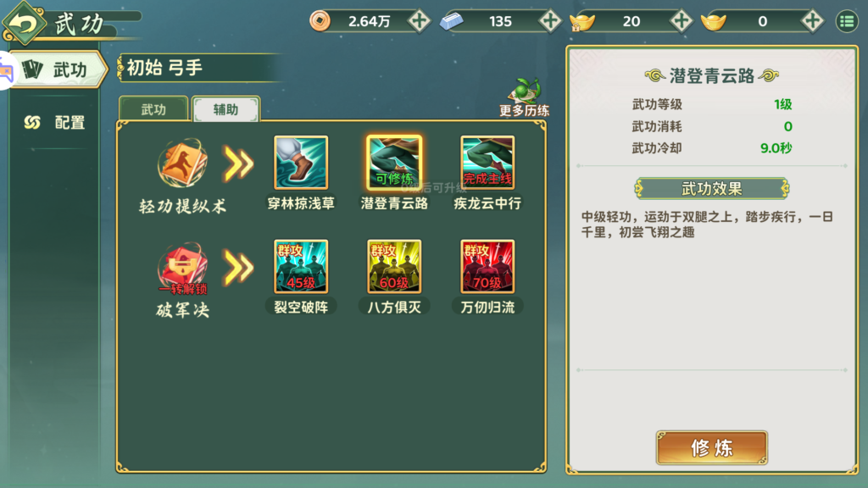Switch to the 辅助 tab

pos(225,109)
